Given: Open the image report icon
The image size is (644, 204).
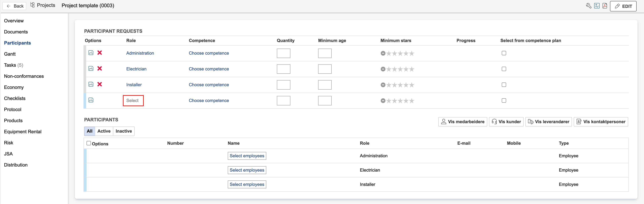Looking at the screenshot, I should pyautogui.click(x=597, y=6).
